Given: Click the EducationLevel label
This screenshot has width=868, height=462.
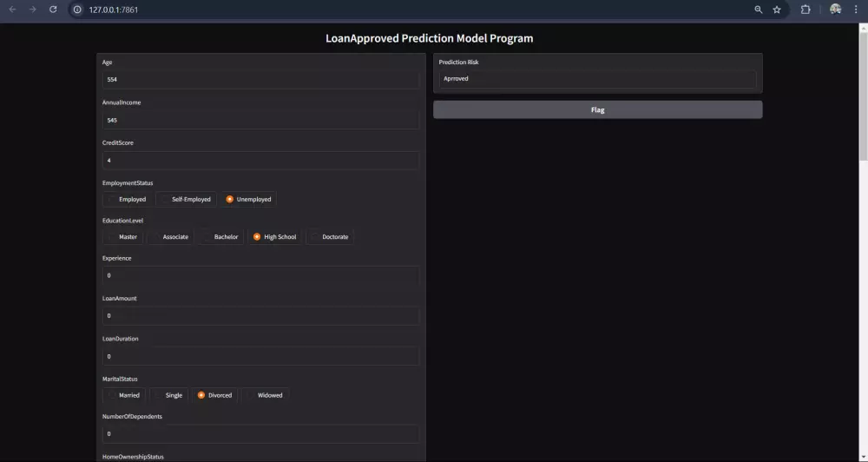Looking at the screenshot, I should pyautogui.click(x=123, y=221).
